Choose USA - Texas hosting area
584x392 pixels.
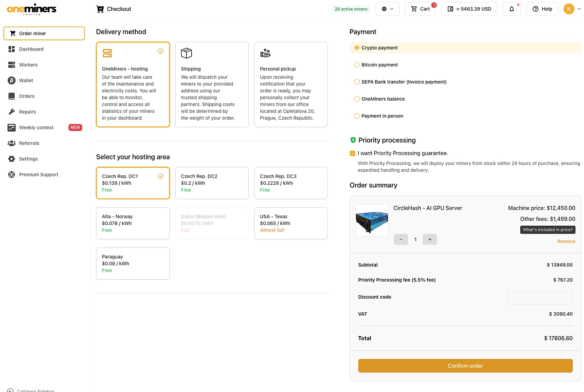click(291, 223)
